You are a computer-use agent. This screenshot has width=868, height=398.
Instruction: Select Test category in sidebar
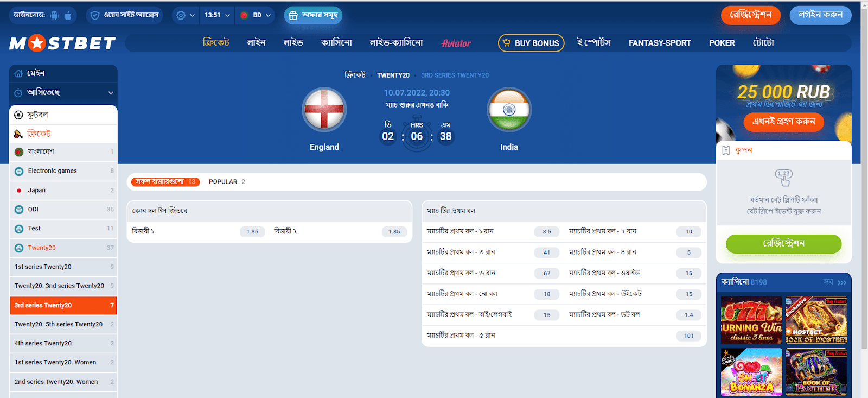pos(63,229)
